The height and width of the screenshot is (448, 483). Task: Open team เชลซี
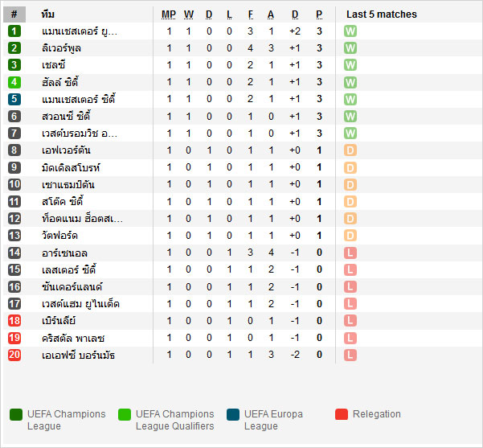pyautogui.click(x=55, y=65)
